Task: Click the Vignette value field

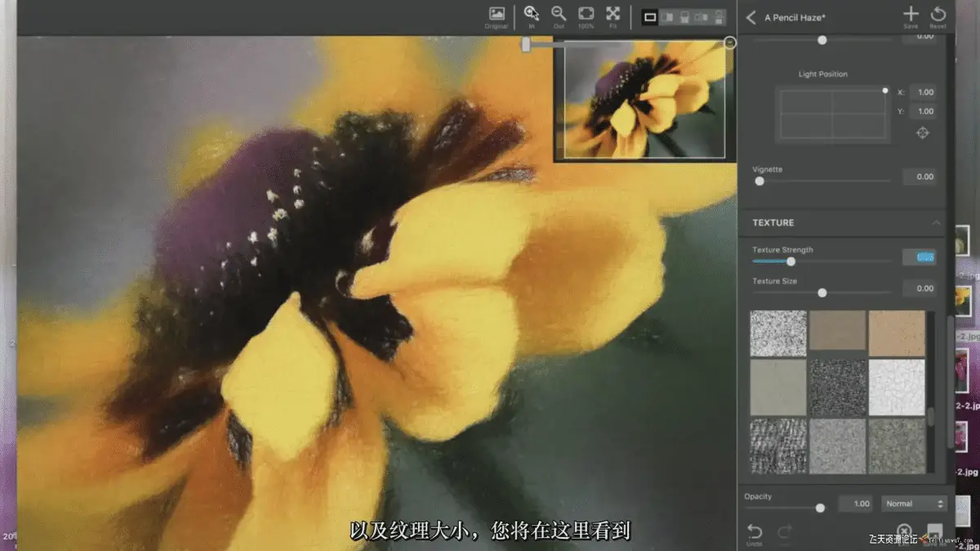Action: [x=919, y=177]
